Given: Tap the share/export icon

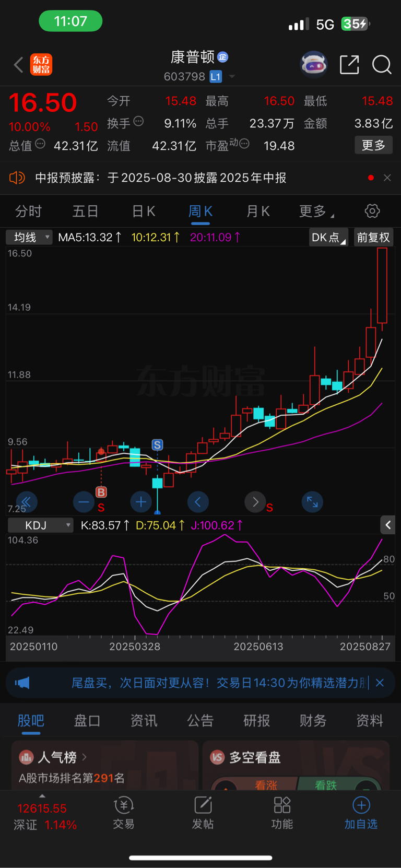Looking at the screenshot, I should [349, 65].
